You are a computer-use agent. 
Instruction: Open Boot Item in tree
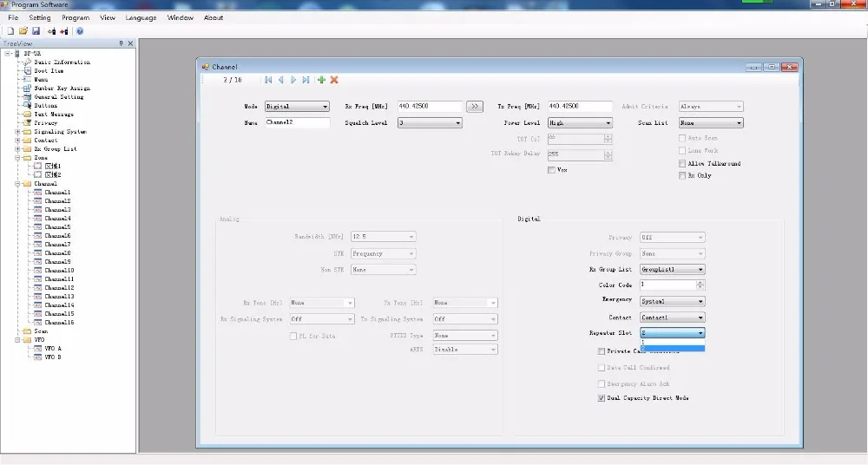[x=49, y=71]
